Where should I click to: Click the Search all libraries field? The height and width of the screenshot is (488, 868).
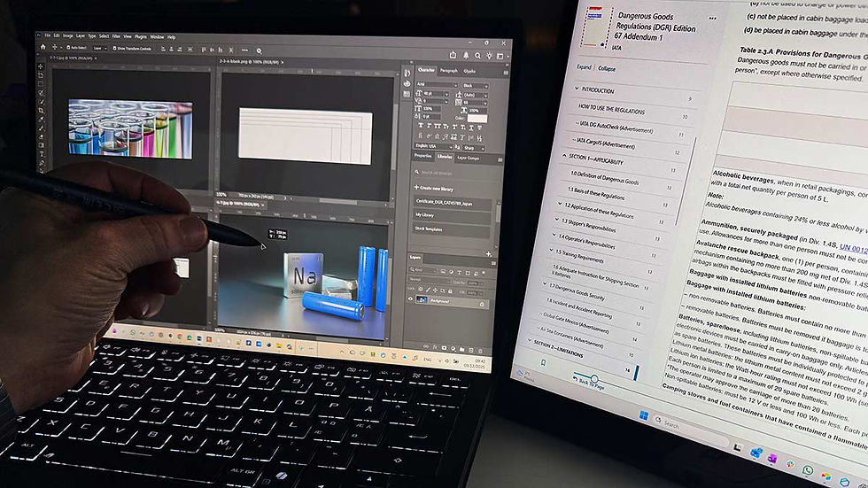pyautogui.click(x=453, y=173)
